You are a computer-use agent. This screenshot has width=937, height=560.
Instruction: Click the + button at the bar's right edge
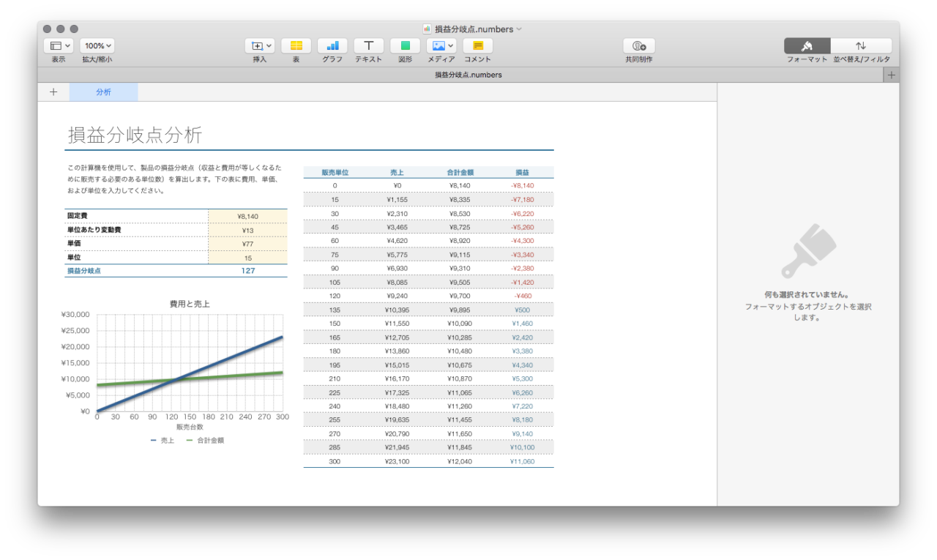[x=892, y=74]
